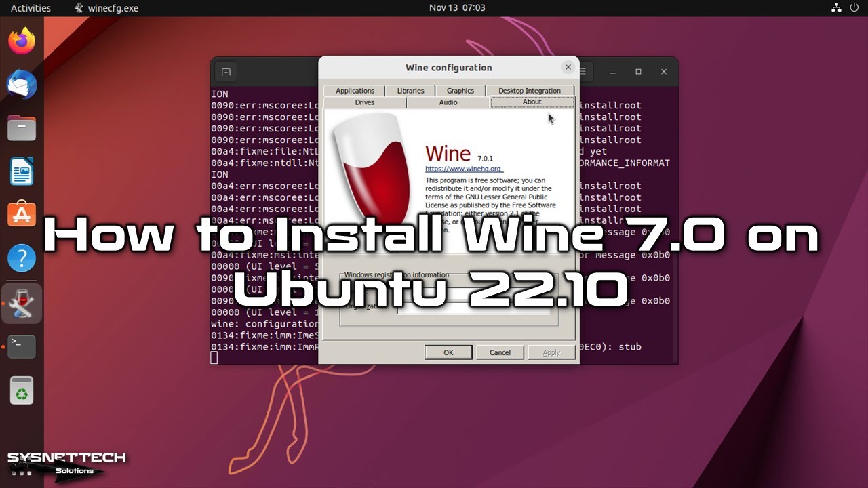Open the Activities overview
This screenshot has height=488, width=868.
31,8
